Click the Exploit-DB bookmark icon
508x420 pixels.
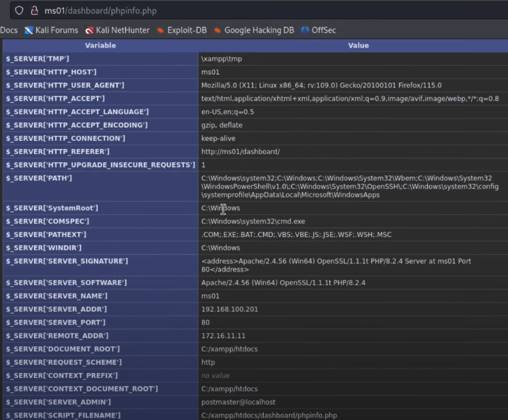tap(161, 30)
